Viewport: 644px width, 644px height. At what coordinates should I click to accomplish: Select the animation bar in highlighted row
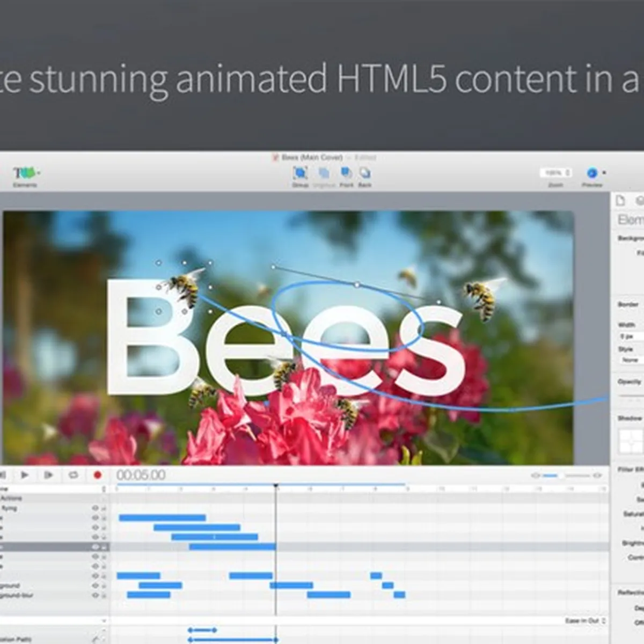(232, 547)
